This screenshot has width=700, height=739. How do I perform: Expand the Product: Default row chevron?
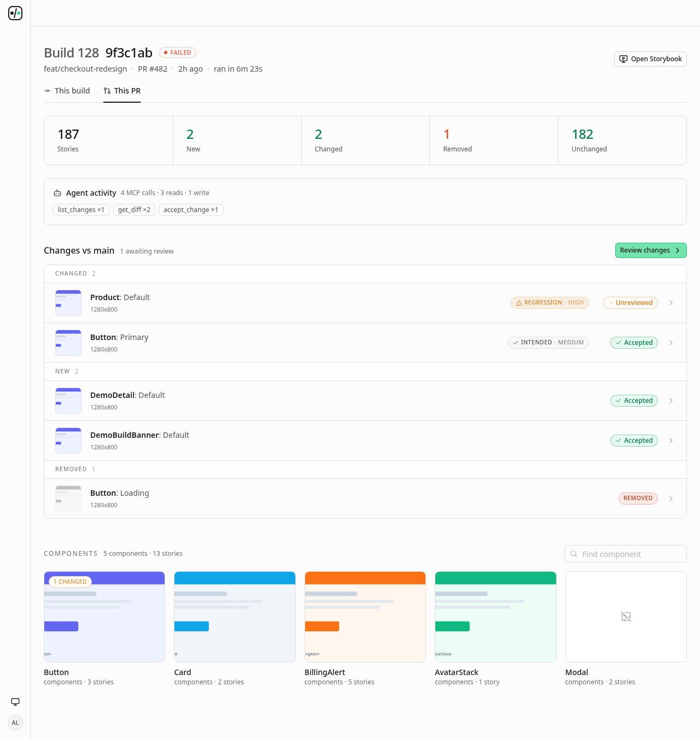[671, 303]
